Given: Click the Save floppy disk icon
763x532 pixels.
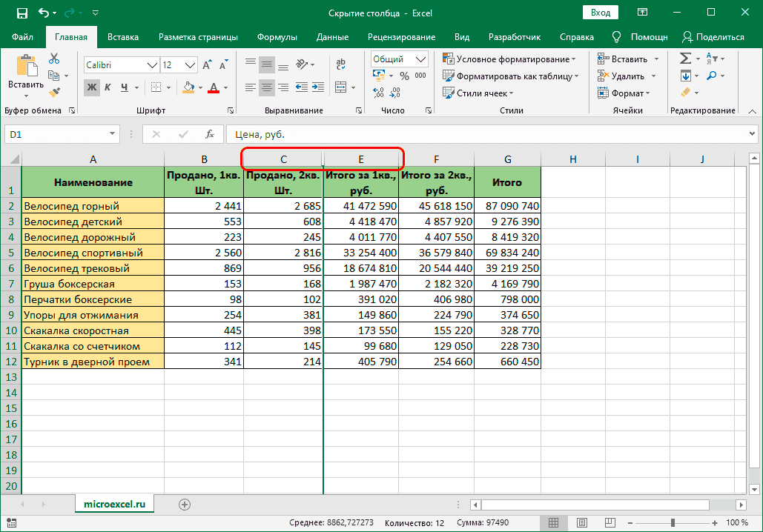Looking at the screenshot, I should pos(22,13).
